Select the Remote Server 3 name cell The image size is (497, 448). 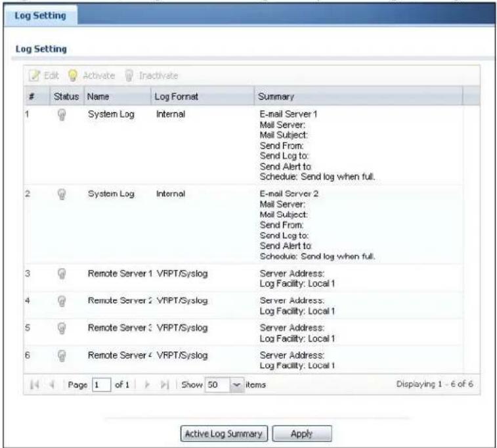pos(120,328)
